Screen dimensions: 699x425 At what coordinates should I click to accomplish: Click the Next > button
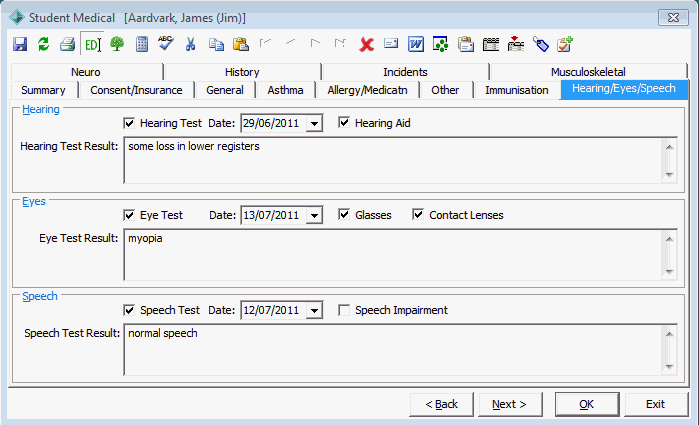pos(510,404)
